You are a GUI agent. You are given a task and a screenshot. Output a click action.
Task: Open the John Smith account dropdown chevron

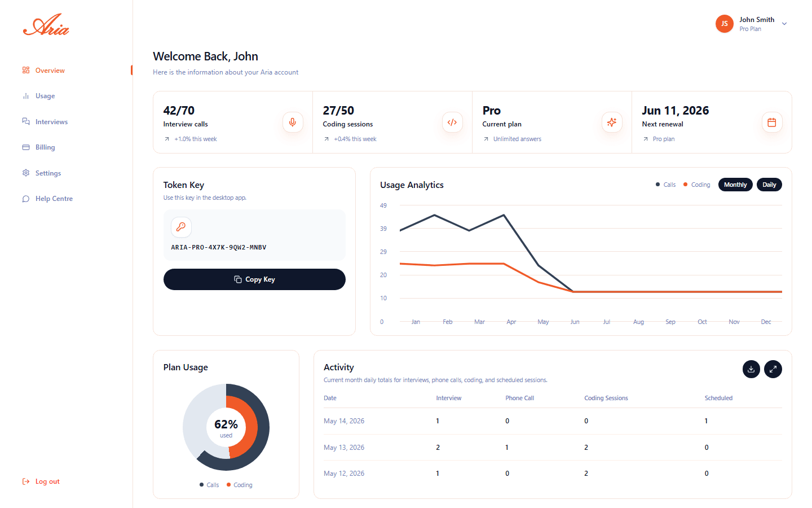784,24
